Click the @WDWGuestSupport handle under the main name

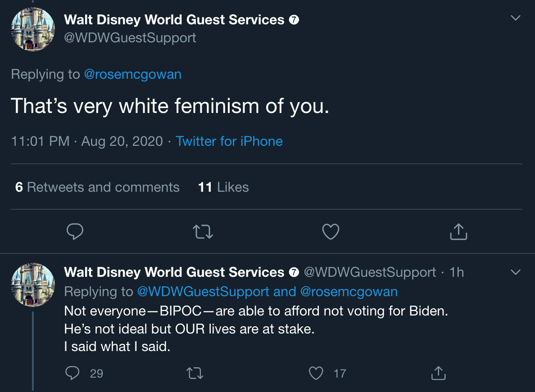[x=130, y=38]
